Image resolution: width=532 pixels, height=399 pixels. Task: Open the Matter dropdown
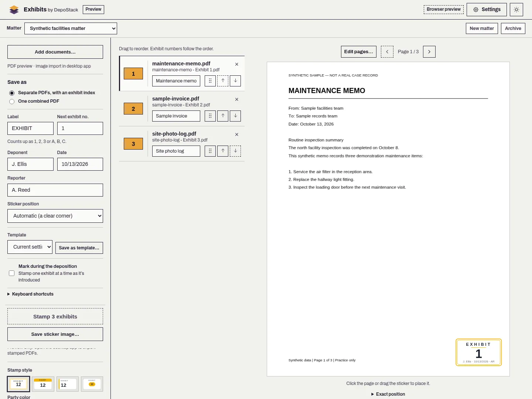pyautogui.click(x=71, y=28)
